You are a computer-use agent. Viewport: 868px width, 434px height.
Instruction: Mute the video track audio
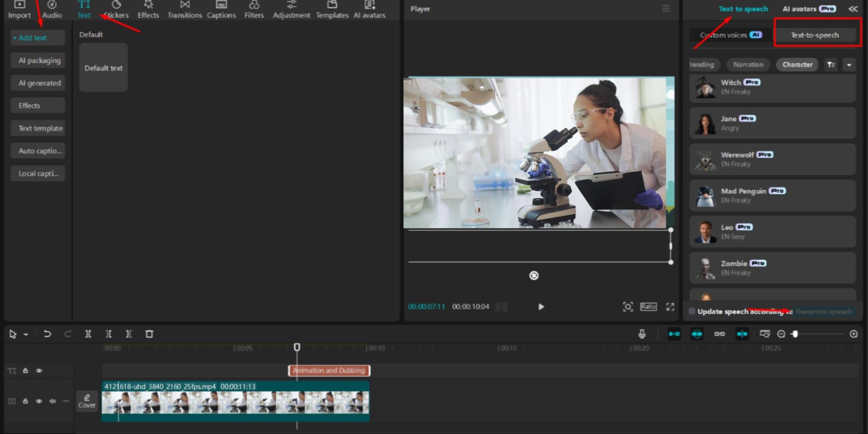point(53,401)
